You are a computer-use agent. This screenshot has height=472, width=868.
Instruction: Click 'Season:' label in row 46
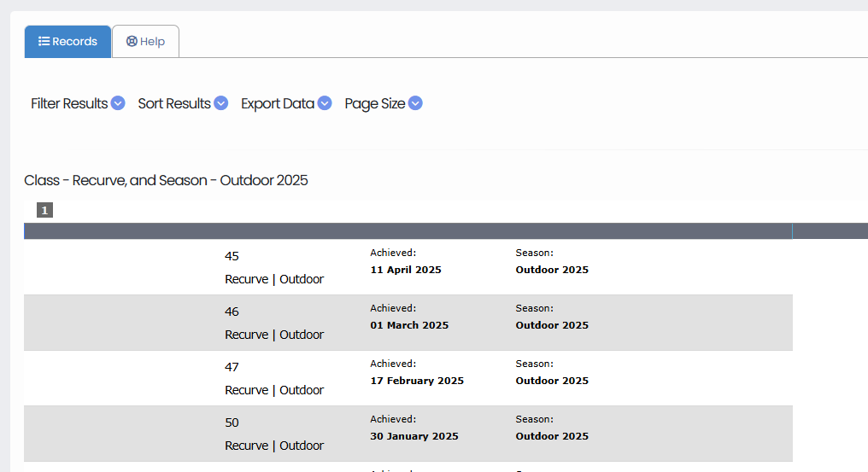(x=534, y=308)
